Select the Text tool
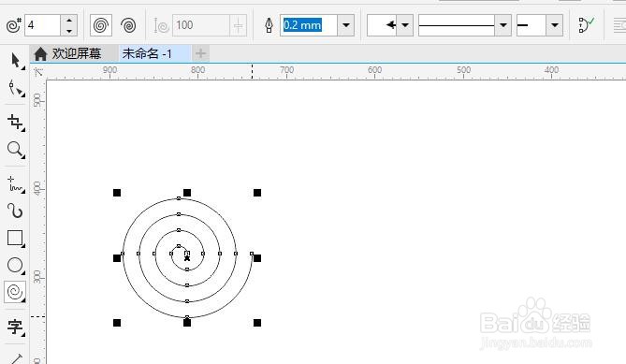 [16, 327]
